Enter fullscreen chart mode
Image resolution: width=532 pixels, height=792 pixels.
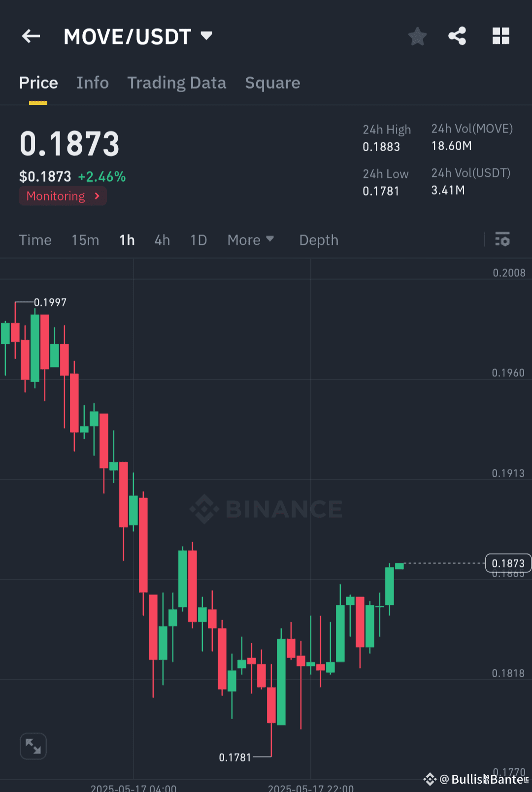(x=33, y=746)
